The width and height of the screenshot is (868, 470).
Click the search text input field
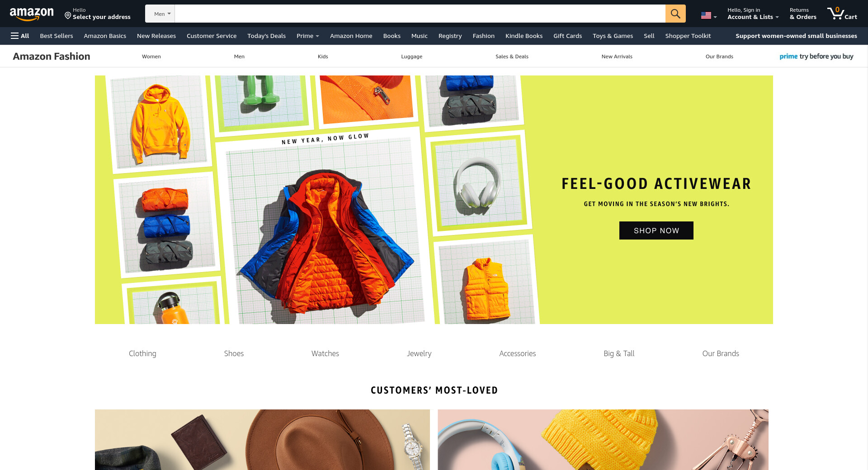(420, 14)
